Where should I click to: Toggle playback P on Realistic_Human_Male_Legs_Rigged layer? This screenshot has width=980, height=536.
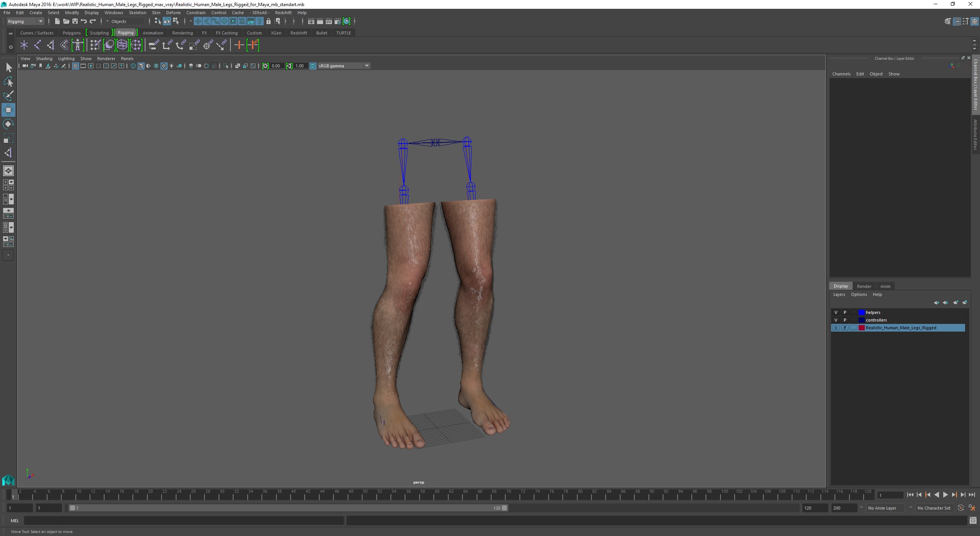(x=845, y=328)
